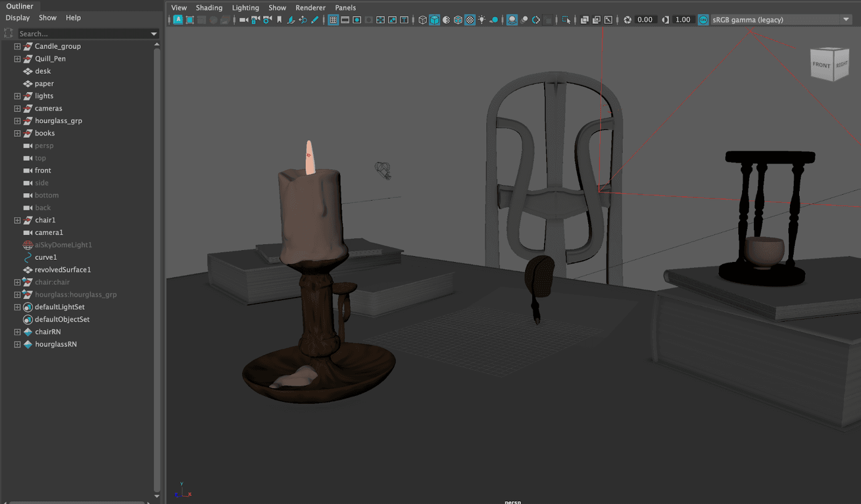
Task: Expand the books group
Action: click(x=17, y=133)
